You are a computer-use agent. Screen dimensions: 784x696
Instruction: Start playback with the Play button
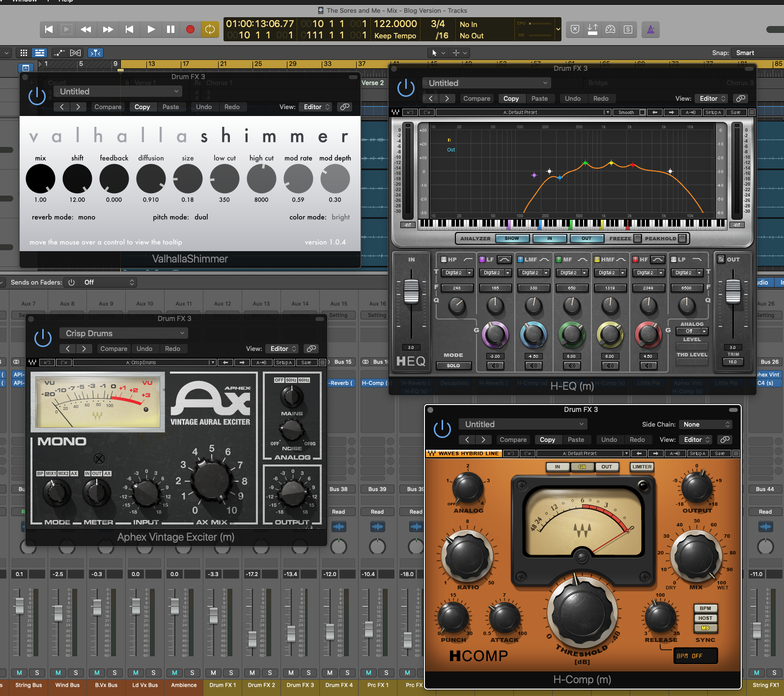151,29
